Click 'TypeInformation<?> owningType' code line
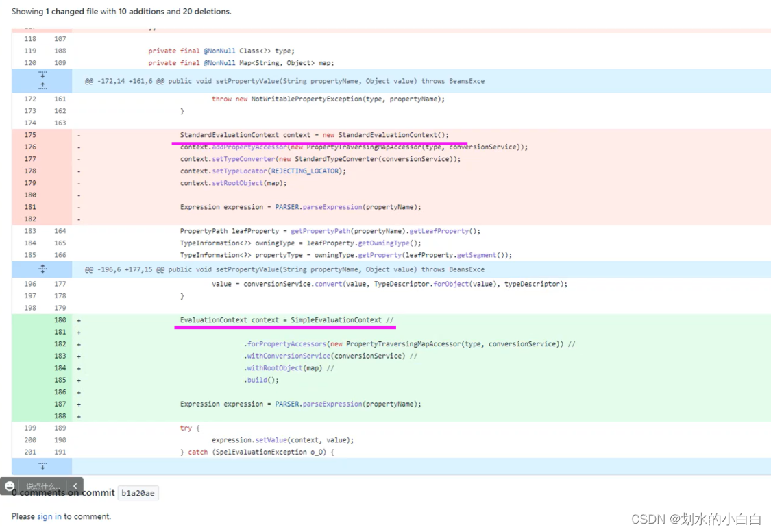 point(300,243)
